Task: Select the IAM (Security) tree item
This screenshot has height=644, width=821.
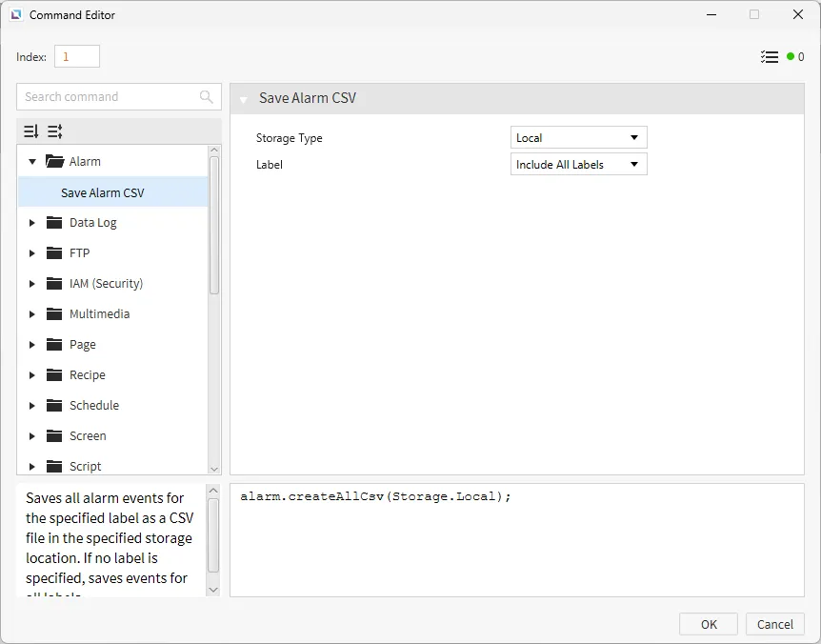Action: [106, 284]
